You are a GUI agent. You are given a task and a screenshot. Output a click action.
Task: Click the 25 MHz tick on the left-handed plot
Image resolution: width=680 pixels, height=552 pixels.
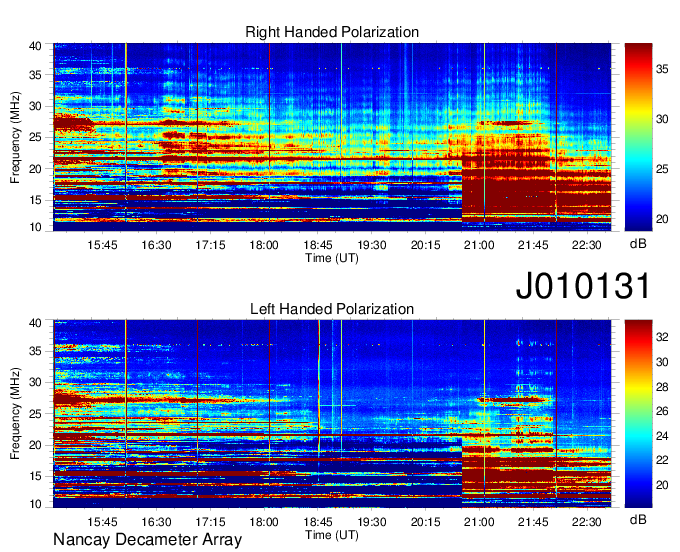point(35,414)
